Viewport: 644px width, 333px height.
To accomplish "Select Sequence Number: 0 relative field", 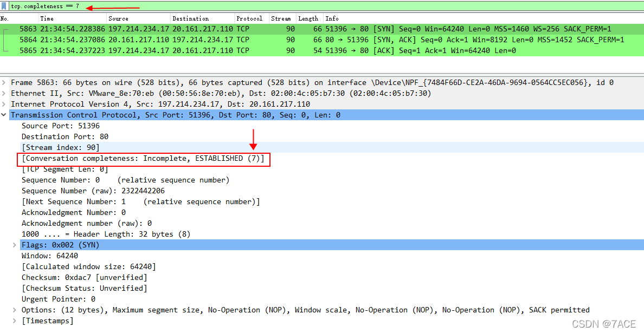I will click(x=125, y=180).
